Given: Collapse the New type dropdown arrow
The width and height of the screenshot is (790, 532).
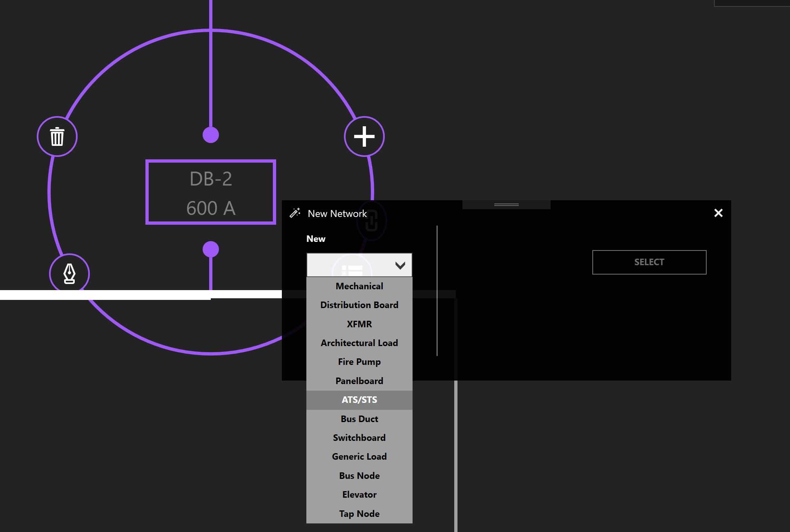Looking at the screenshot, I should click(x=400, y=265).
